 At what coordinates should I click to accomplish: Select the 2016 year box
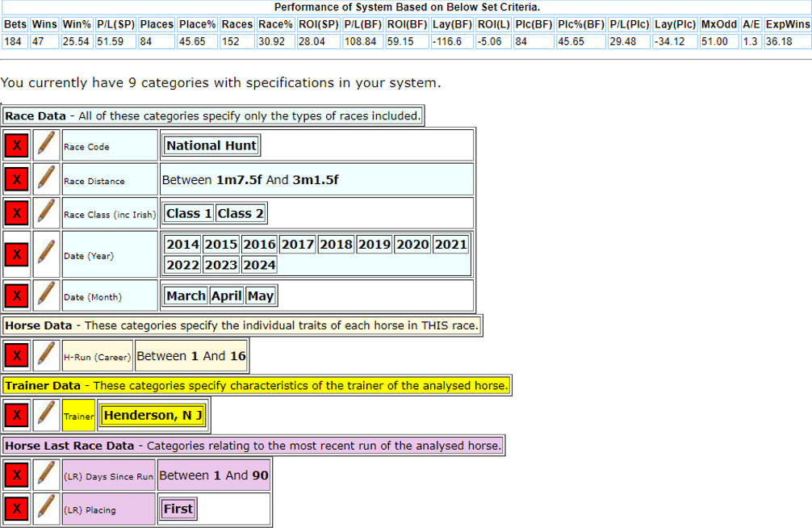coord(259,245)
